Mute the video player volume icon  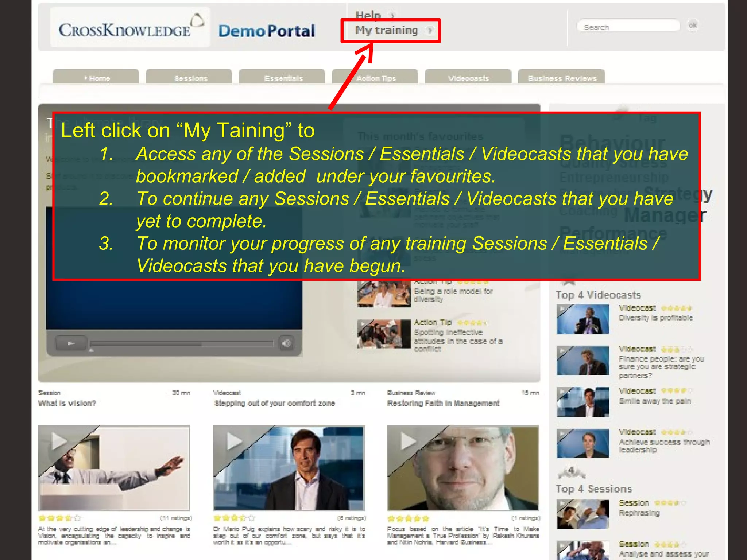(x=287, y=343)
